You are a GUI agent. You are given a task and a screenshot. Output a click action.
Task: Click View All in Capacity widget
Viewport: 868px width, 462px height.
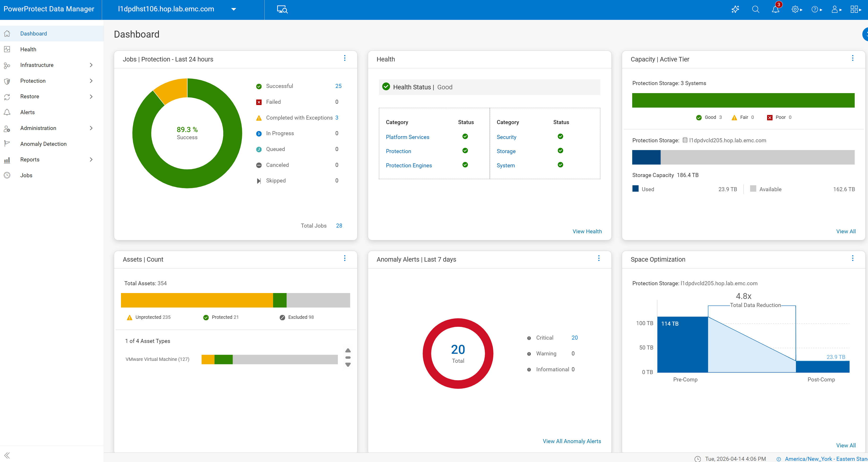pos(846,231)
